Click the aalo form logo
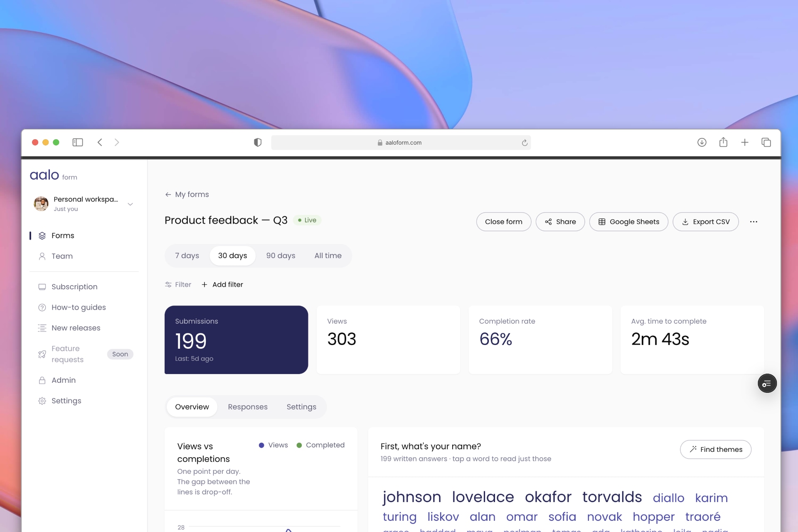Screen dimensions: 798x532 [54, 175]
